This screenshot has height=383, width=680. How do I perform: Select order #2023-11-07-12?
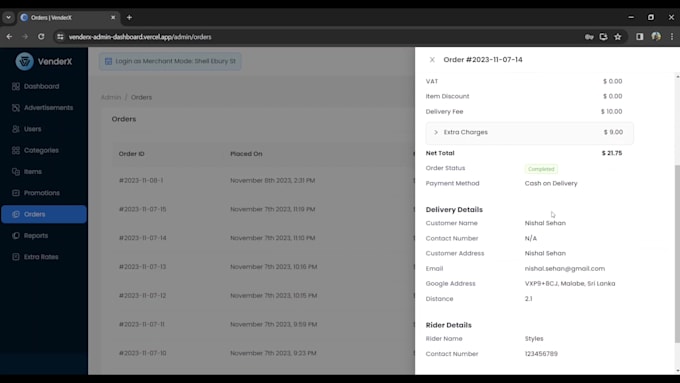(x=143, y=295)
